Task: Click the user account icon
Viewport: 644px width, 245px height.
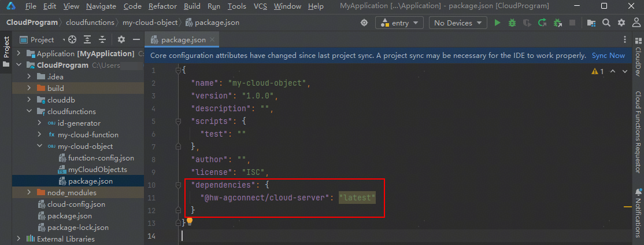Action: pos(636,23)
